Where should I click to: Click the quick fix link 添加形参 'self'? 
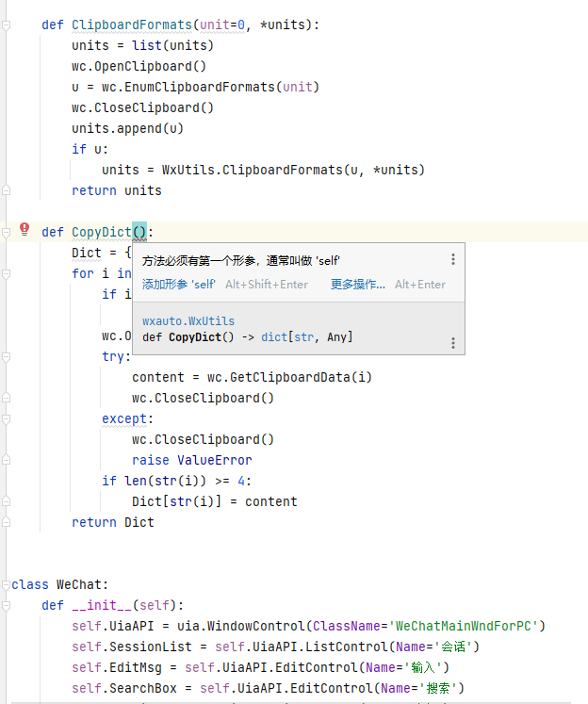tap(179, 285)
